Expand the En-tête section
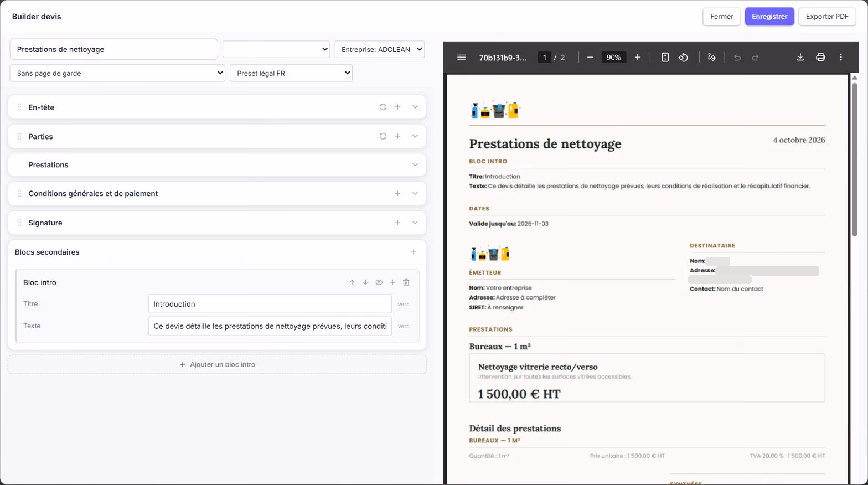This screenshot has height=485, width=868. [415, 107]
